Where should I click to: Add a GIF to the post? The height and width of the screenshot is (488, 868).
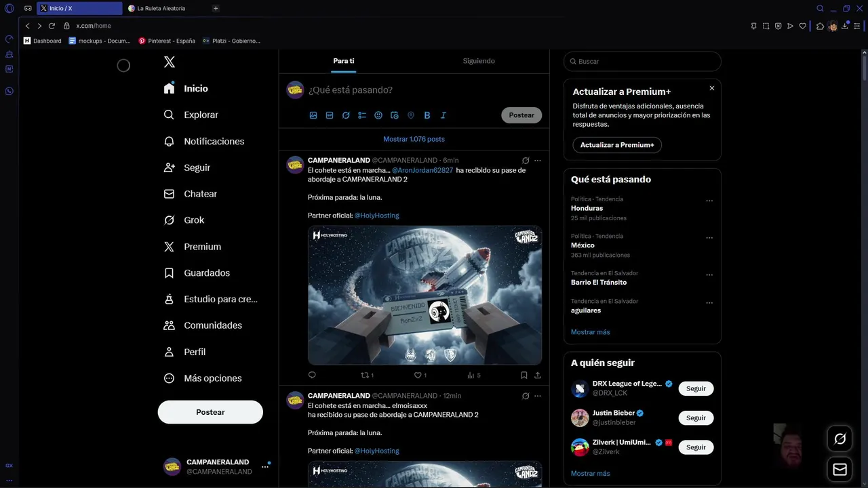pyautogui.click(x=330, y=115)
